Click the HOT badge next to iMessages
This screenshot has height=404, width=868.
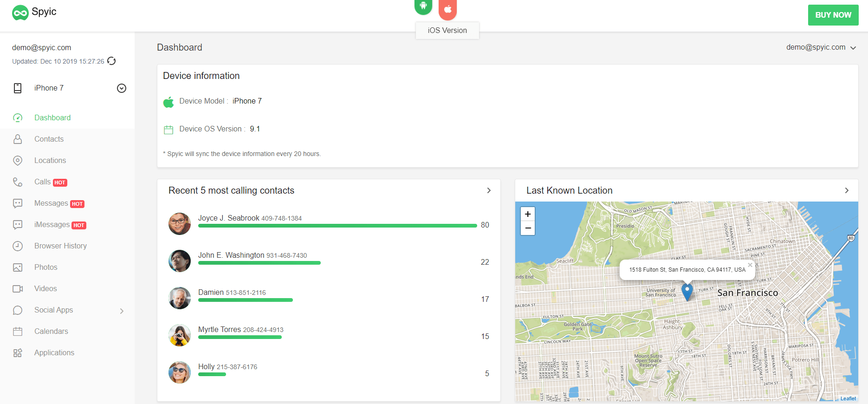[x=79, y=226]
